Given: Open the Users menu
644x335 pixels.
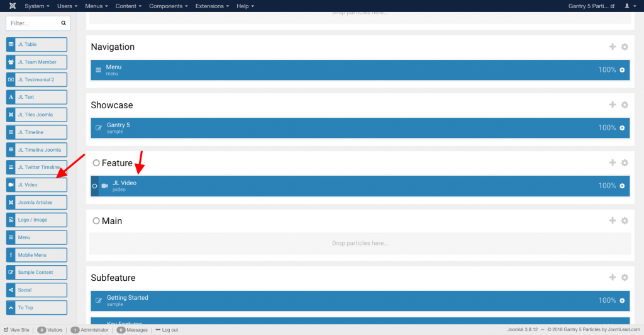Looking at the screenshot, I should click(x=67, y=6).
